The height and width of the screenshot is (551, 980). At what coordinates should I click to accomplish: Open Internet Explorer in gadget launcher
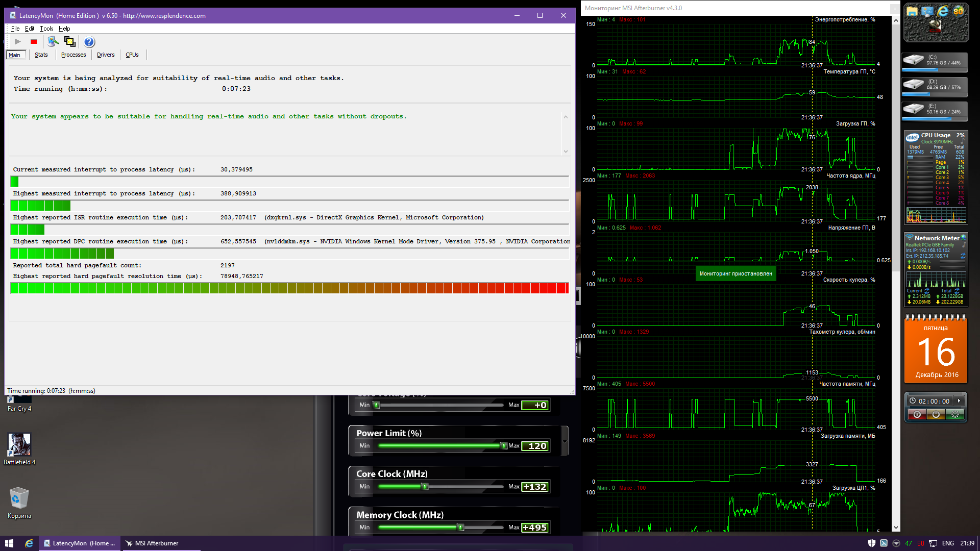[x=943, y=11]
